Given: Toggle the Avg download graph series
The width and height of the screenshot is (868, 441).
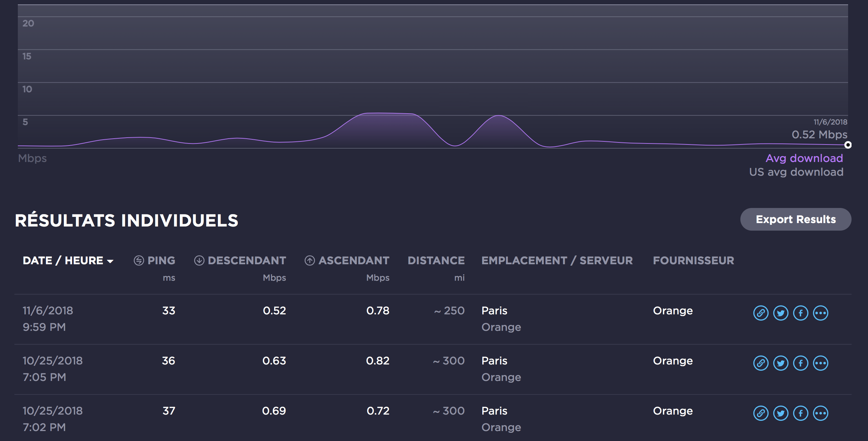Looking at the screenshot, I should pos(804,158).
